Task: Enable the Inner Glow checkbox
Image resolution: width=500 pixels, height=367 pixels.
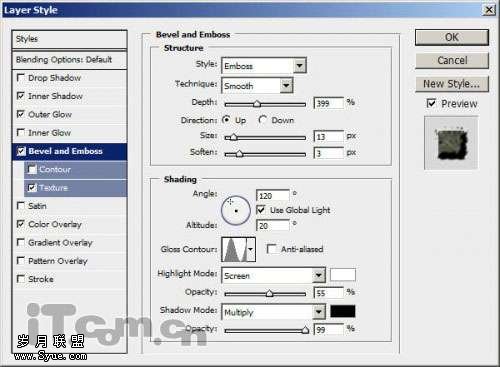Action: [x=21, y=133]
